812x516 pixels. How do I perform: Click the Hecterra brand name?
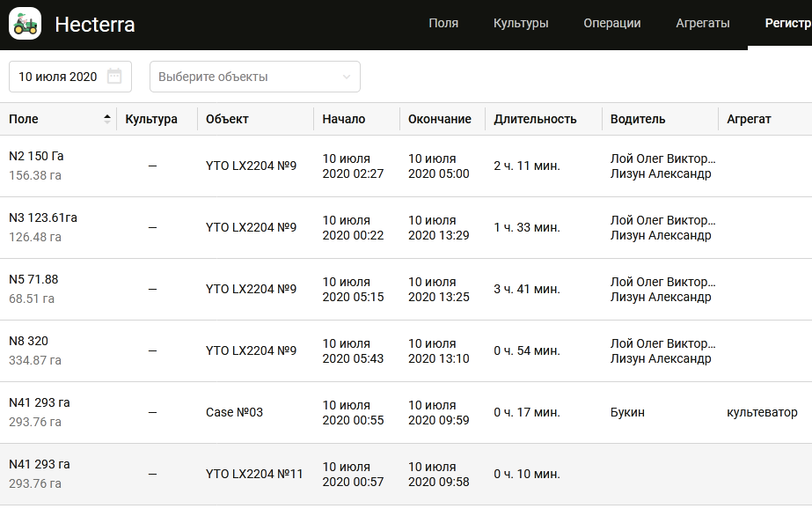point(95,25)
